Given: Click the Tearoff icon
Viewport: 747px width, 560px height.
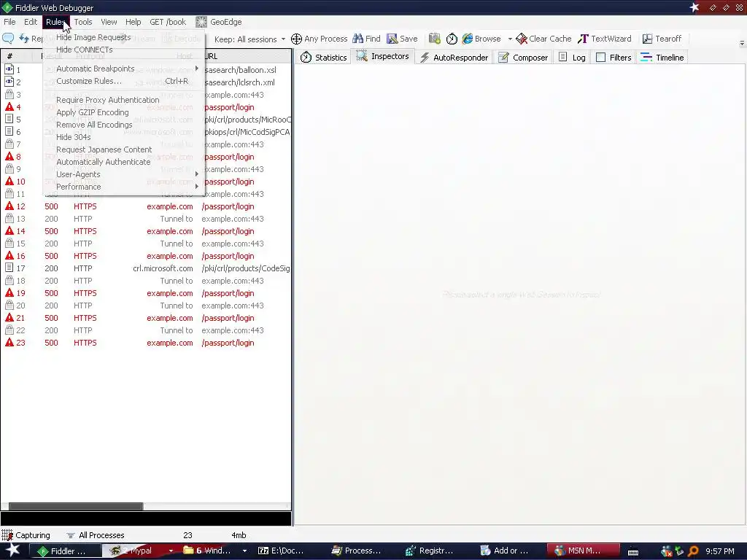Looking at the screenshot, I should (648, 39).
